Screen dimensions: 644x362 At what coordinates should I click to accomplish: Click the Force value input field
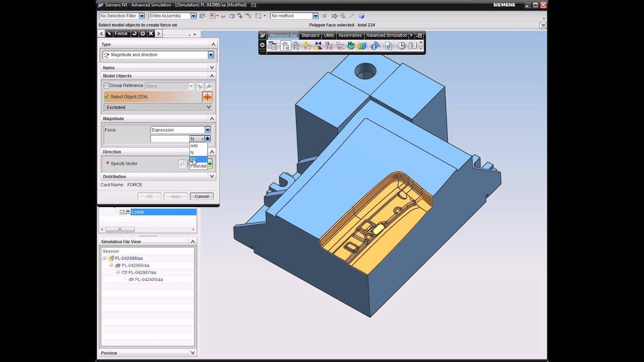pos(170,139)
